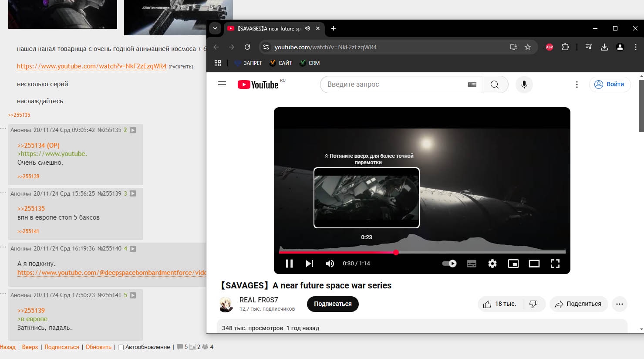Like the video (18 тыс.)
Viewport: 644px width, 359px height.
(500, 304)
